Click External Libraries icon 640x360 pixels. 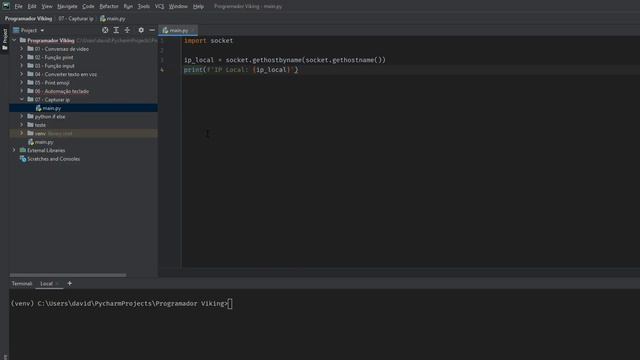tap(23, 150)
